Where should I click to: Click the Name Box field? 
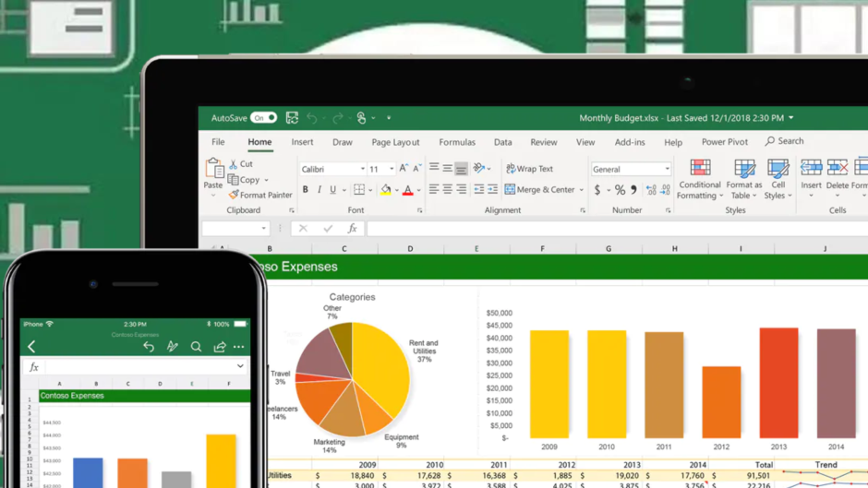[235, 228]
